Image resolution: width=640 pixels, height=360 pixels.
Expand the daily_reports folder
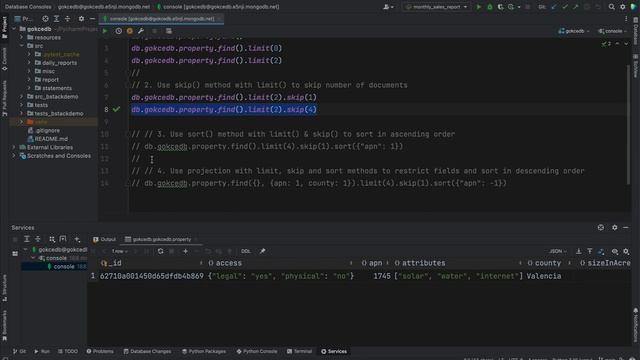click(29, 63)
